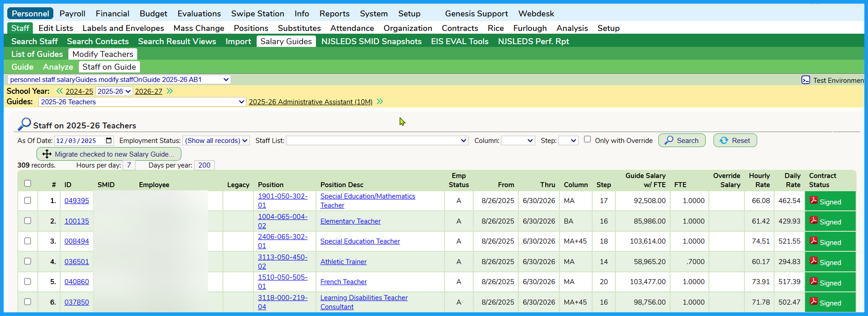Check the box for row 1 employee 049395
The height and width of the screenshot is (316, 868).
point(27,200)
